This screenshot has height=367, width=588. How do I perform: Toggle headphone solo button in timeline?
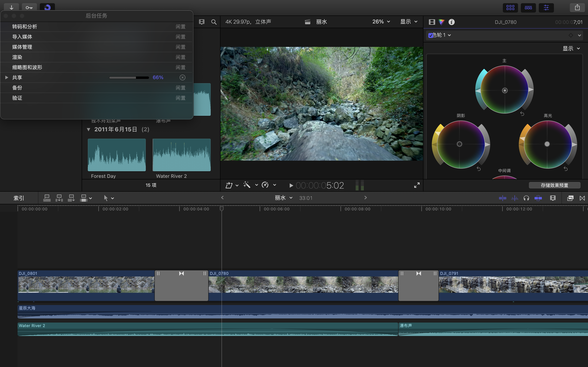[526, 198]
